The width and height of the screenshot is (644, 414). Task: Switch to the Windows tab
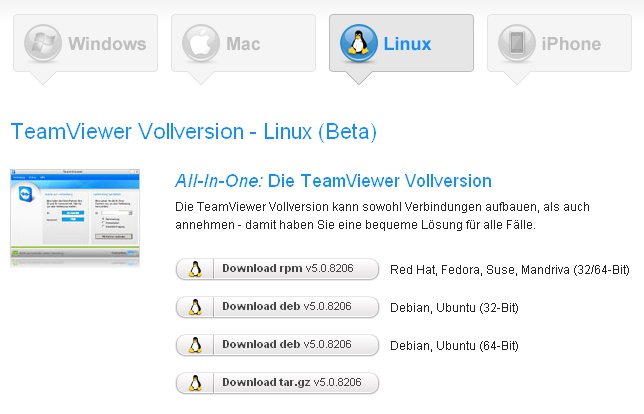click(107, 44)
